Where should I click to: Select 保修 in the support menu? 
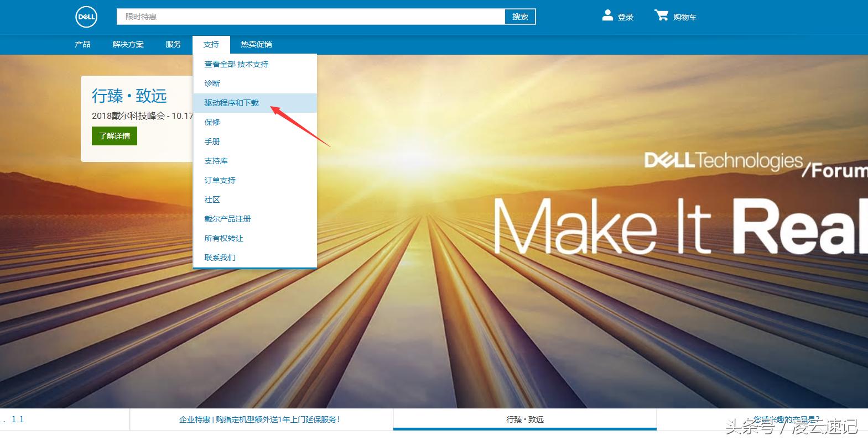(254, 122)
